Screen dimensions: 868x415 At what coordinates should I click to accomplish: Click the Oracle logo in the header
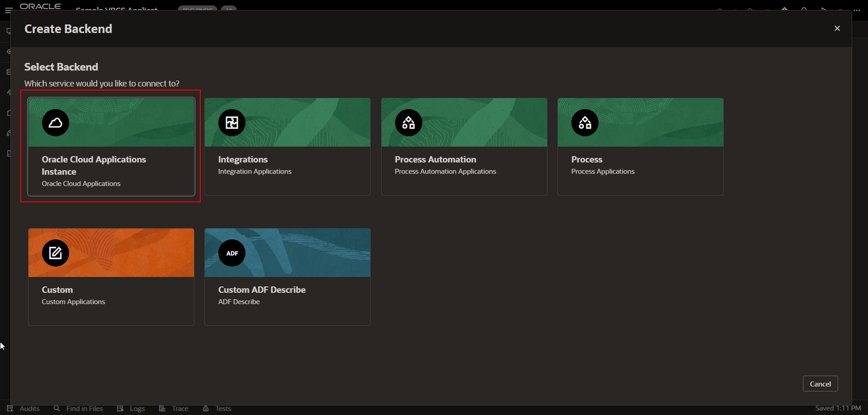(41, 6)
